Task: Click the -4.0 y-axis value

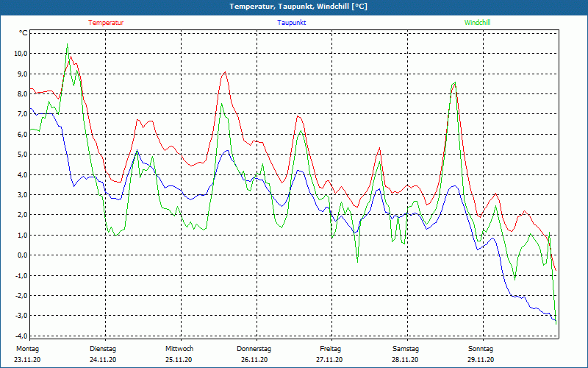Action: 20,336
